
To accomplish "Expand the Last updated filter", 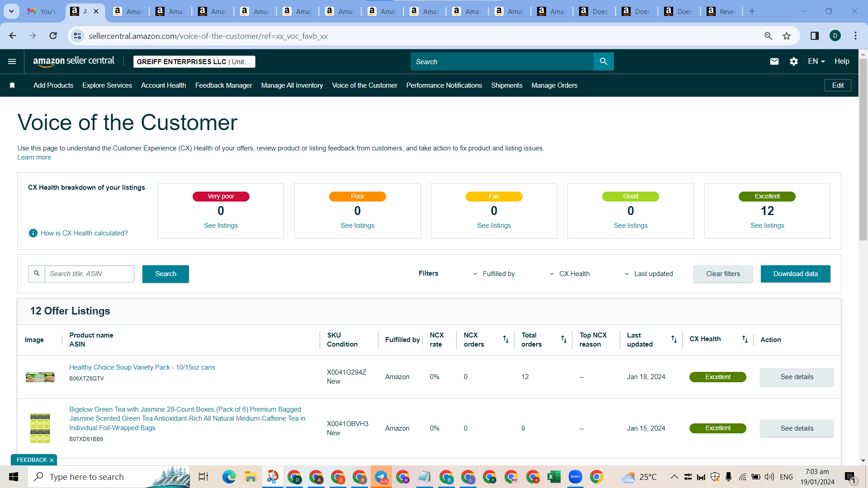I will [649, 274].
